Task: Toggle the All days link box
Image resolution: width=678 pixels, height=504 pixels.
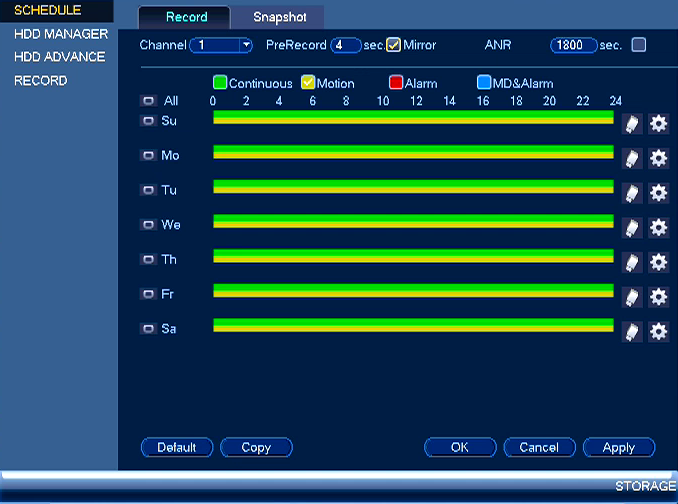Action: pyautogui.click(x=148, y=101)
